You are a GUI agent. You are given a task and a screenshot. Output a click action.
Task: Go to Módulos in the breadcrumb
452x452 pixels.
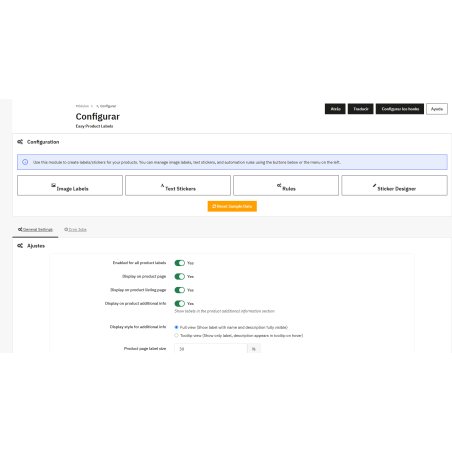82,106
